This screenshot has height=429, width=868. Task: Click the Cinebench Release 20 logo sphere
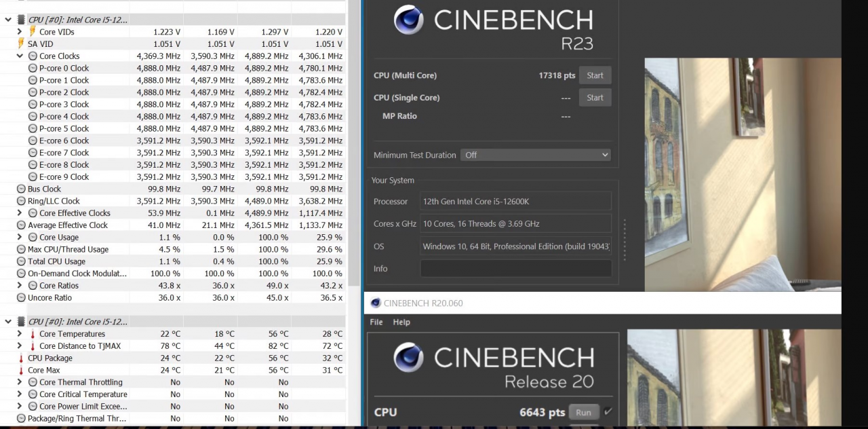pyautogui.click(x=409, y=358)
